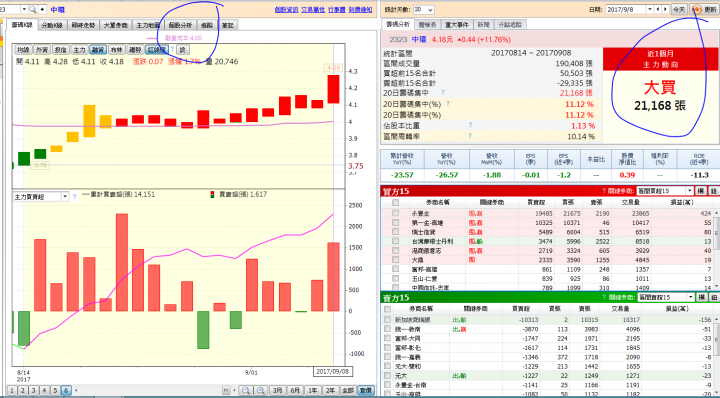Select the 3月 chart range button
The height and width of the screenshot is (398, 720).
[x=277, y=390]
